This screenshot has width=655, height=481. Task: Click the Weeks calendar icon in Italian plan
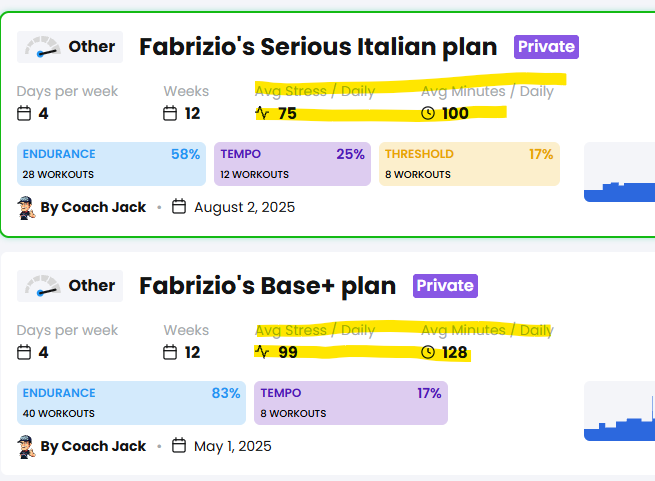170,113
